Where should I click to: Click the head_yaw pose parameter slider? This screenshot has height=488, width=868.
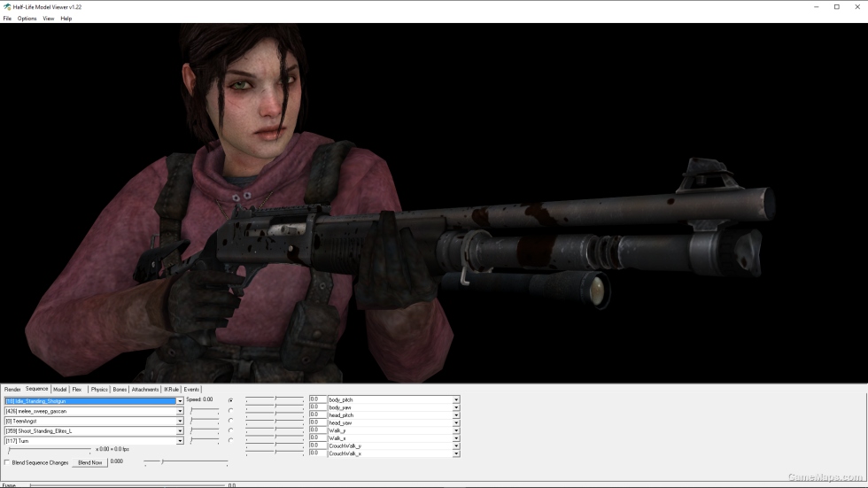click(275, 422)
